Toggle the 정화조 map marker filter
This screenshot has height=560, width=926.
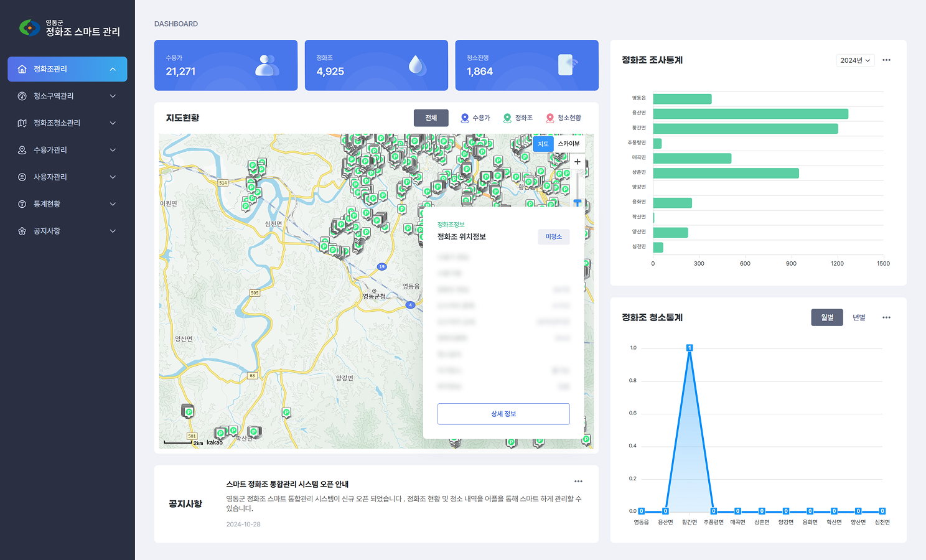(518, 118)
